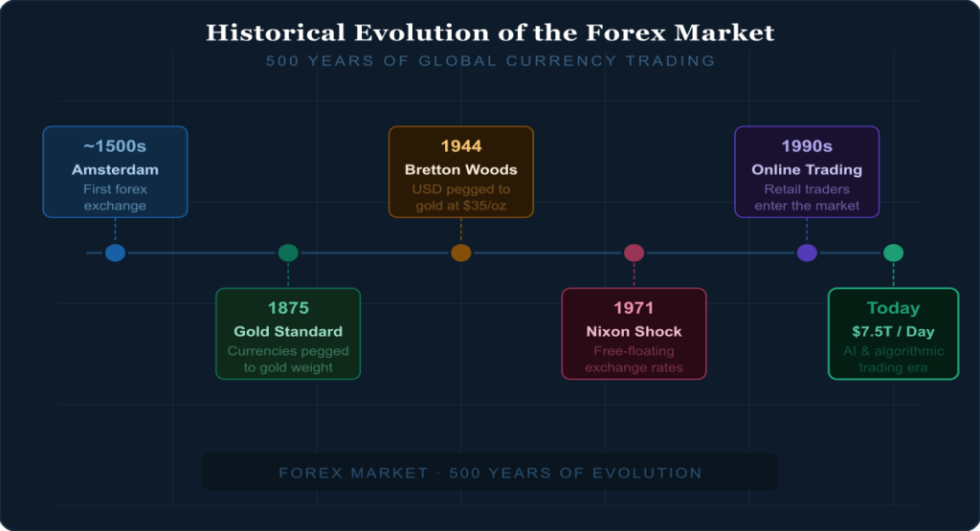Select the pink 1971 timeline marker
Screen dimensions: 980x531
pyautogui.click(x=634, y=253)
